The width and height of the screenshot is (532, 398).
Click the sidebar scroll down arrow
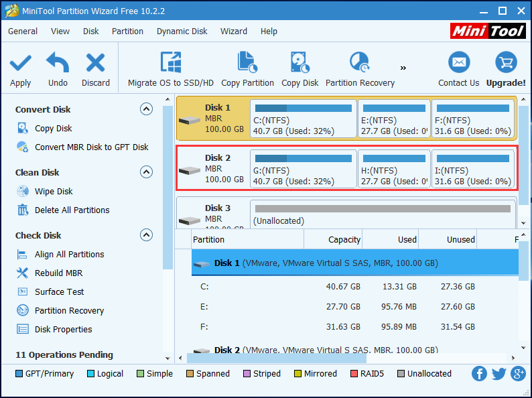[x=168, y=358]
